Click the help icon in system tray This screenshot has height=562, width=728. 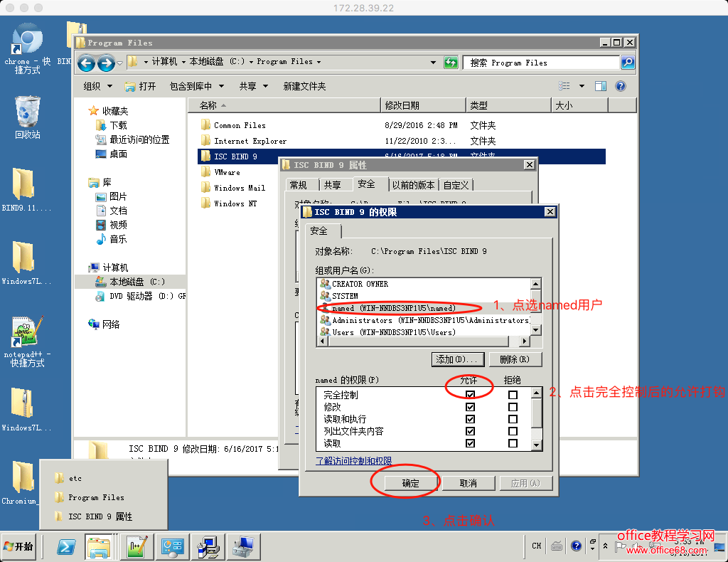tap(576, 546)
